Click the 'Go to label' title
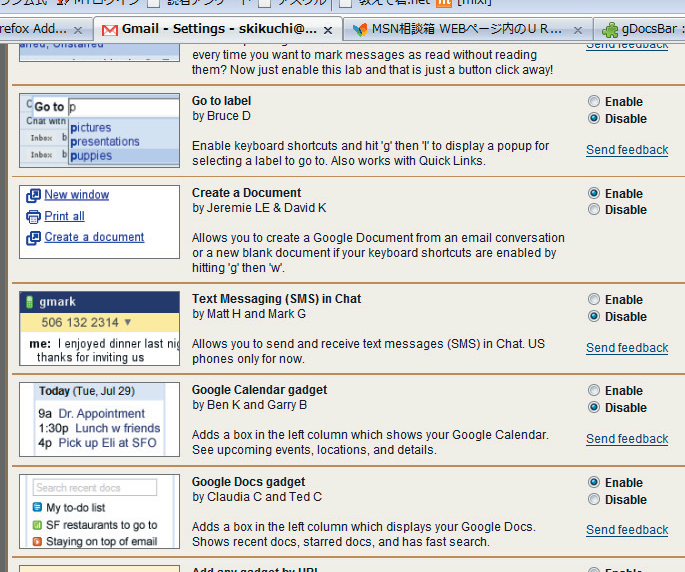Viewport: 685px width, 572px height. (x=221, y=101)
